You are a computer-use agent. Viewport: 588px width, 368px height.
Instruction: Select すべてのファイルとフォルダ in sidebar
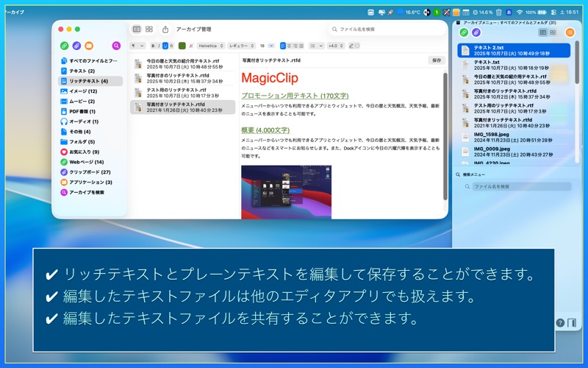90,60
